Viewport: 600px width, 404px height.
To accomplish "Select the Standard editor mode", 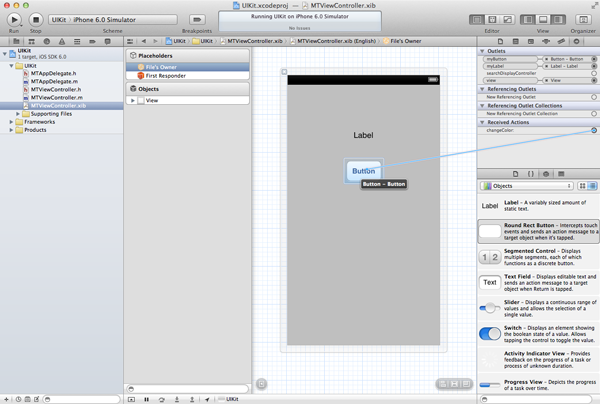I will (x=476, y=20).
